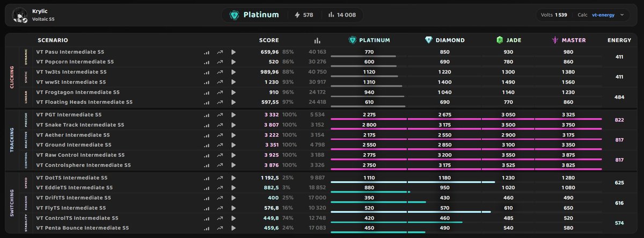Screen dimensions: 644x238
Task: Open the trend graph for VT Controlsphere Intermediate S5
Action: point(220,165)
